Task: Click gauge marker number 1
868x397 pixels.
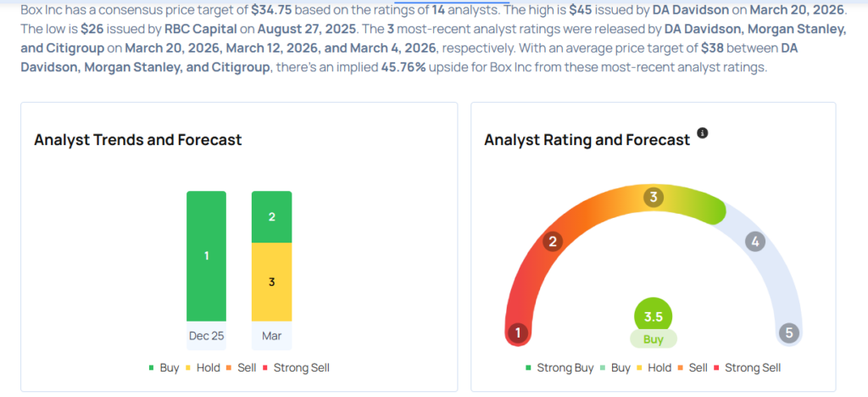Action: coord(518,333)
